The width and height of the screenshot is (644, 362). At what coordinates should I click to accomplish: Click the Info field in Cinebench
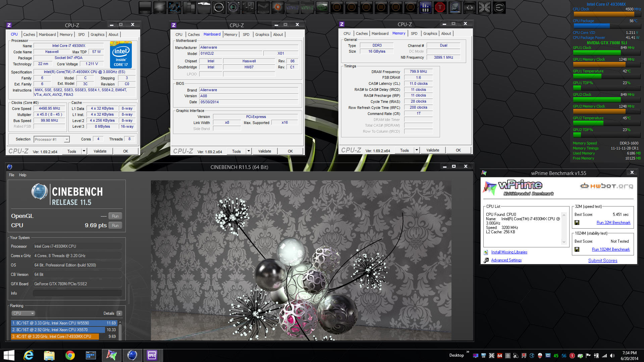click(77, 293)
